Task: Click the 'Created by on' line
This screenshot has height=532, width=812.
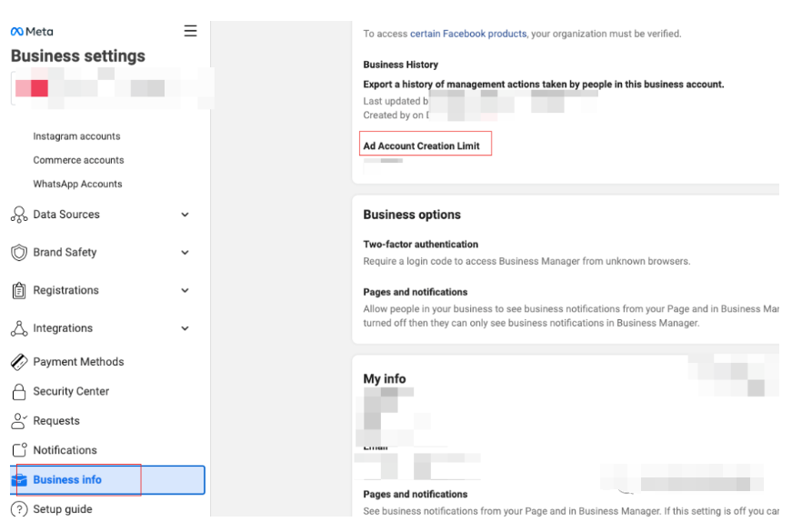Action: tap(396, 115)
